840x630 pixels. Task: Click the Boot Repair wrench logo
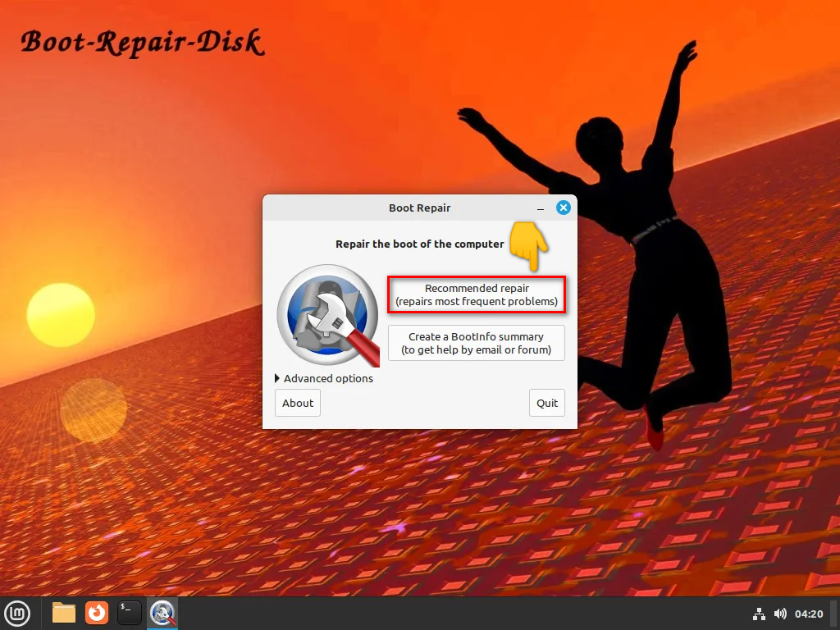(326, 315)
